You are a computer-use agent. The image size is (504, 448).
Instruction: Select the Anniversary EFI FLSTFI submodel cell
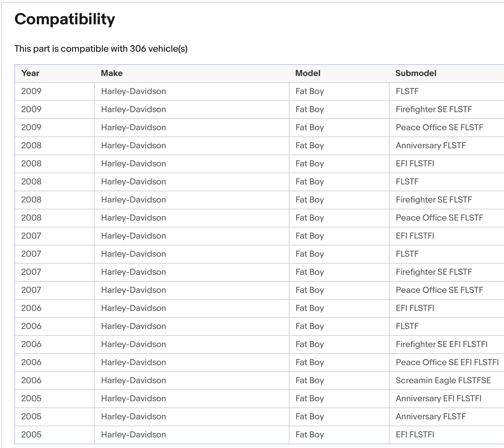click(438, 398)
